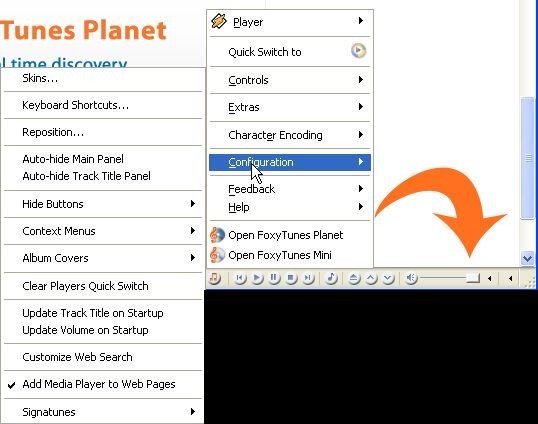
Task: Select Quick Switch to menu item
Action: click(290, 52)
